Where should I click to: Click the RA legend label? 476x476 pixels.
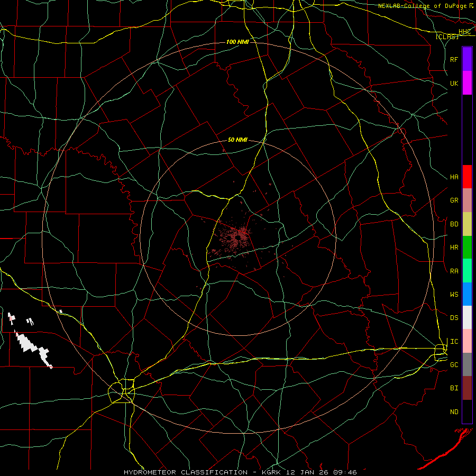click(454, 271)
